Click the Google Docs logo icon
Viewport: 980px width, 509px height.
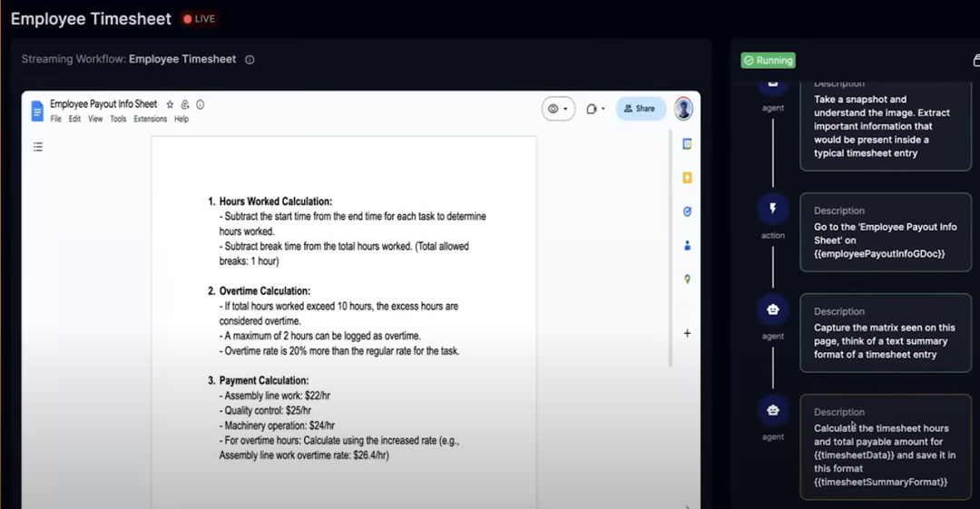click(37, 111)
